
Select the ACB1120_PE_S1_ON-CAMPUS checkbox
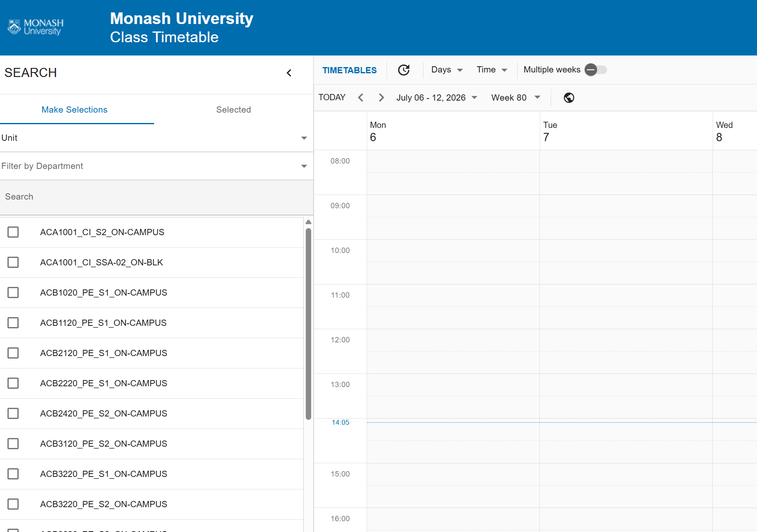[13, 323]
